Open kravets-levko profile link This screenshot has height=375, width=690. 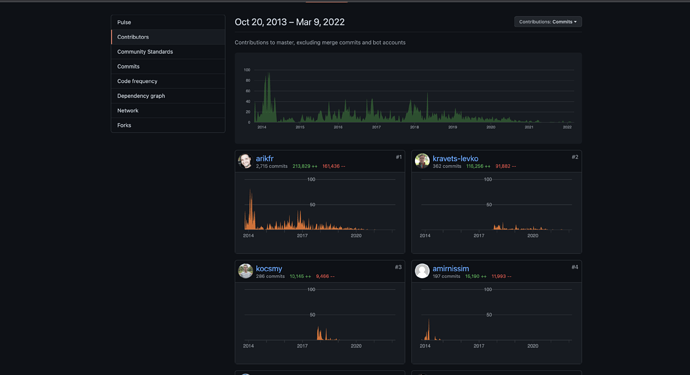(x=455, y=158)
